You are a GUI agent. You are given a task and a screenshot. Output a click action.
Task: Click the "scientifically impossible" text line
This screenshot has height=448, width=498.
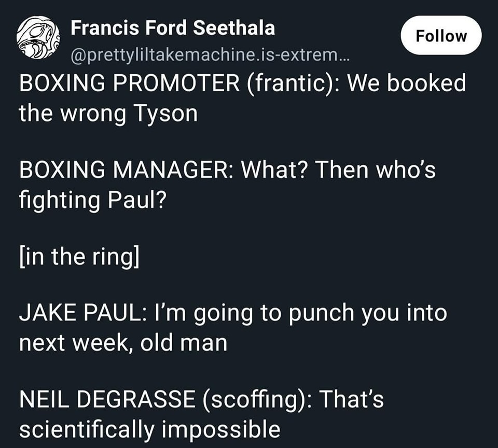149,429
